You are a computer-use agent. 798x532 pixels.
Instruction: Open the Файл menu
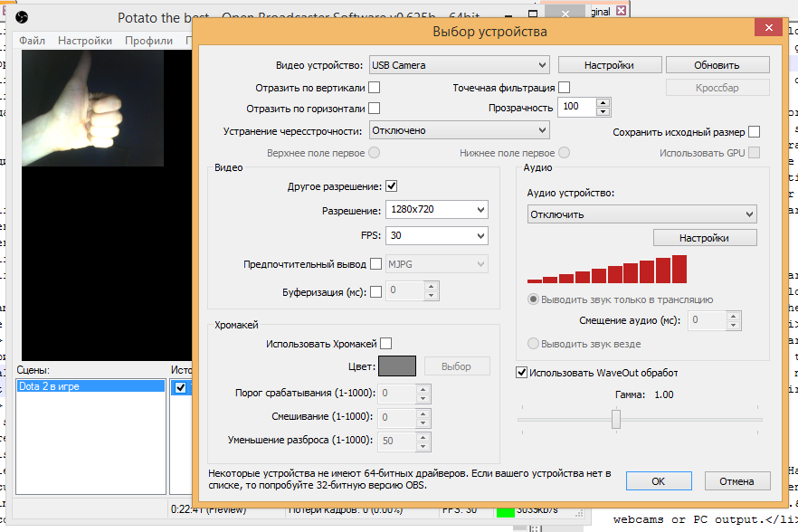32,41
